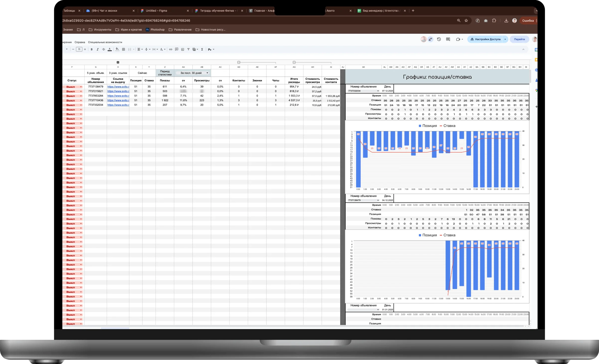Click the Настройки Доступа share button
Viewport: 599px width, 364px height.
(x=485, y=39)
